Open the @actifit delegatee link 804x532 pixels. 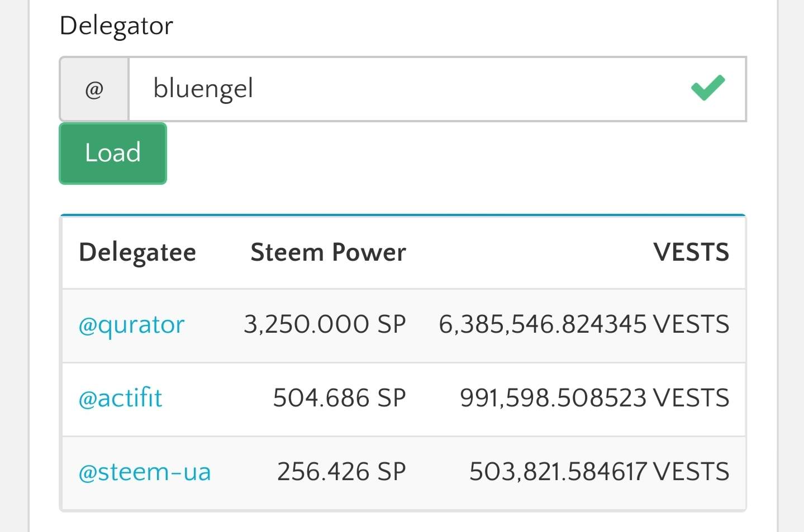pyautogui.click(x=121, y=398)
